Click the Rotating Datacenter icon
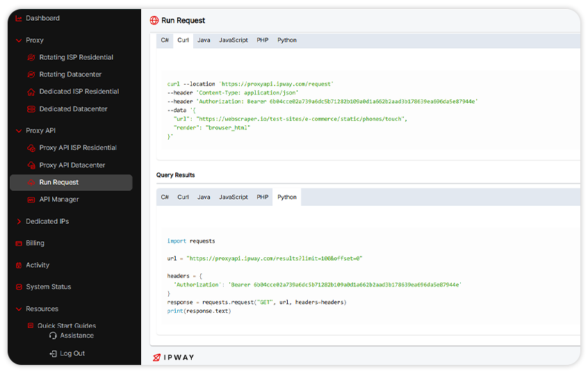Viewport: 588px width, 374px height. pyautogui.click(x=31, y=74)
